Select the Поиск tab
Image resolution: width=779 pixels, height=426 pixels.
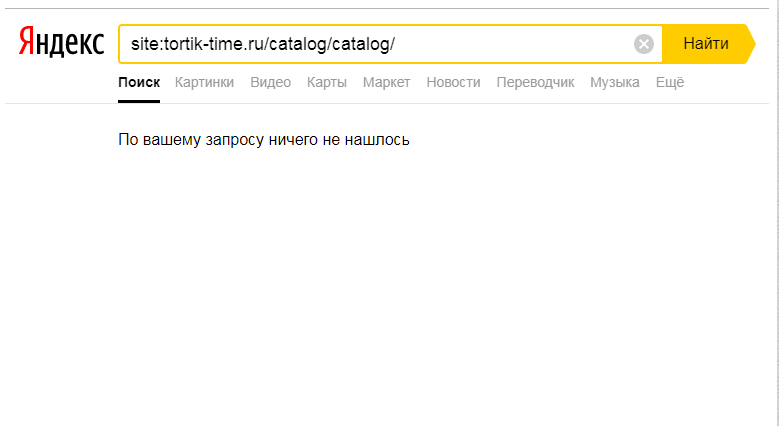coord(139,83)
